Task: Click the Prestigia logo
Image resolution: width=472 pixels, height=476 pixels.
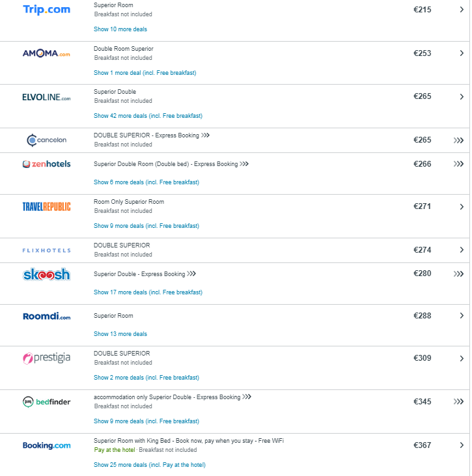Action: pyautogui.click(x=46, y=358)
